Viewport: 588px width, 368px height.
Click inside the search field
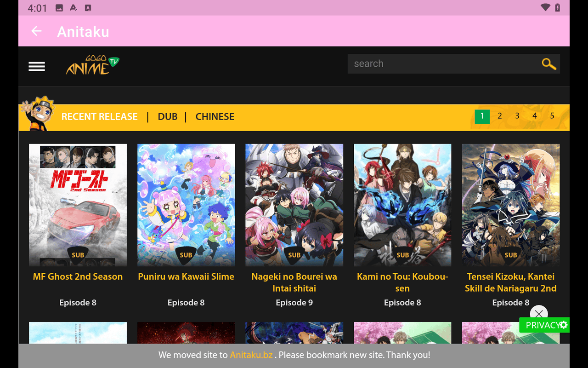pos(436,63)
